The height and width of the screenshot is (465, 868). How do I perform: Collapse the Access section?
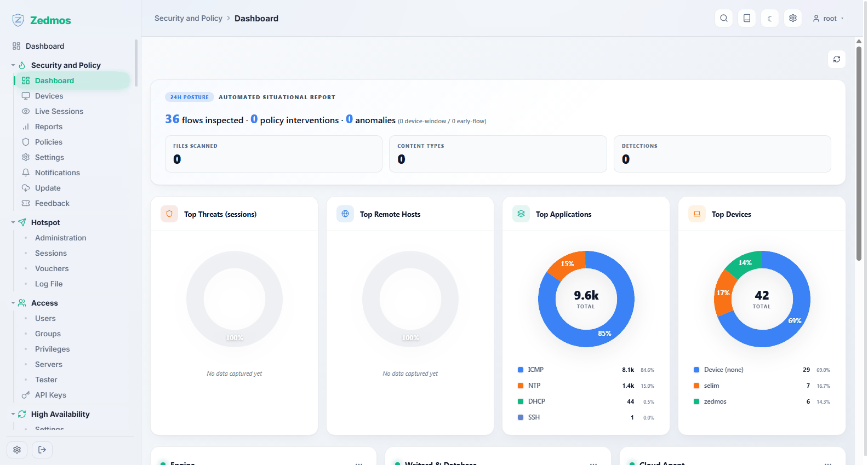click(x=13, y=303)
